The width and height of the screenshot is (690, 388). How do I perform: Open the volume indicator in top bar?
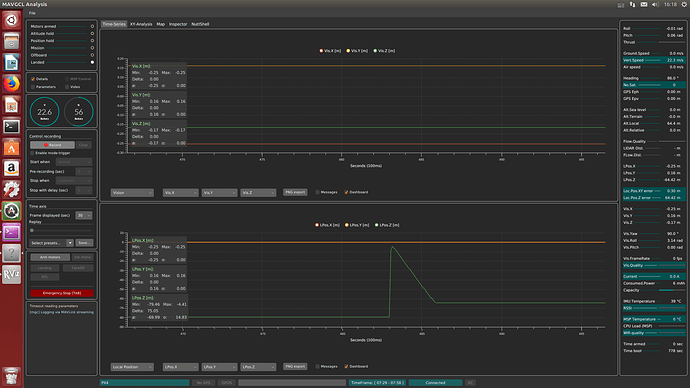(x=655, y=4)
